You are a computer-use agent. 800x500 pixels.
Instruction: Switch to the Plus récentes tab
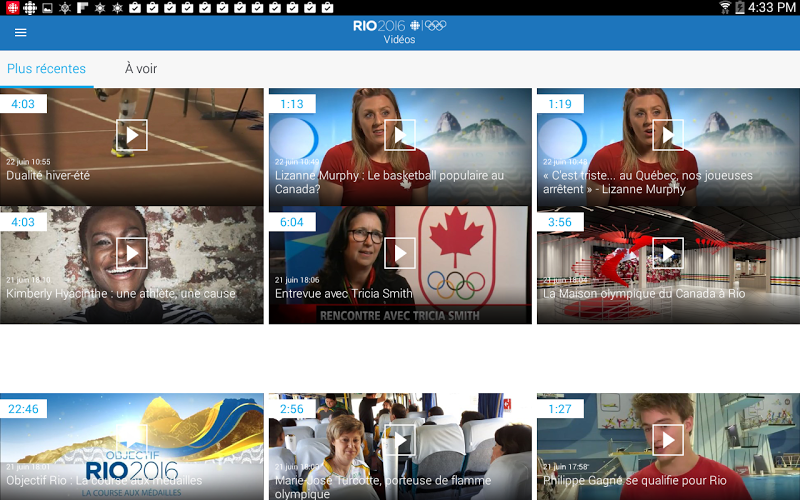46,69
